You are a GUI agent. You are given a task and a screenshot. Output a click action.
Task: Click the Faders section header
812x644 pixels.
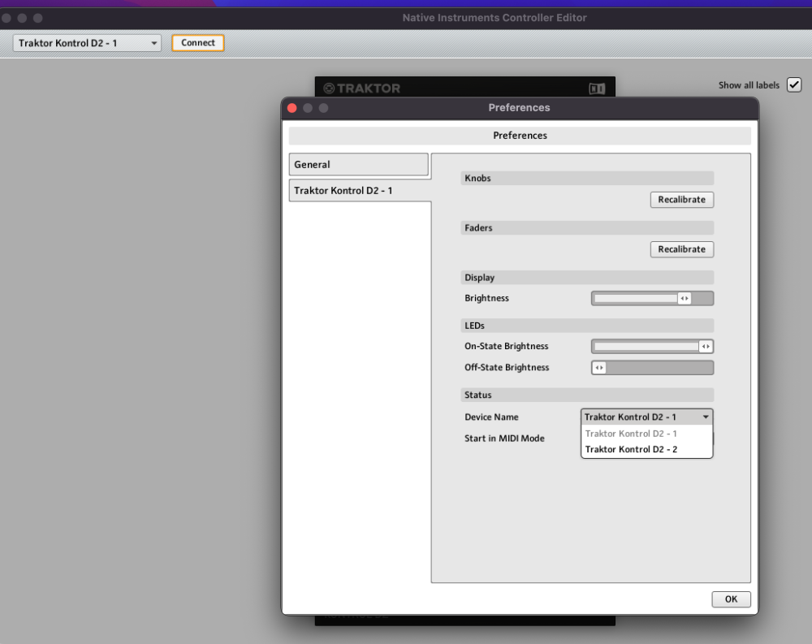coord(587,228)
